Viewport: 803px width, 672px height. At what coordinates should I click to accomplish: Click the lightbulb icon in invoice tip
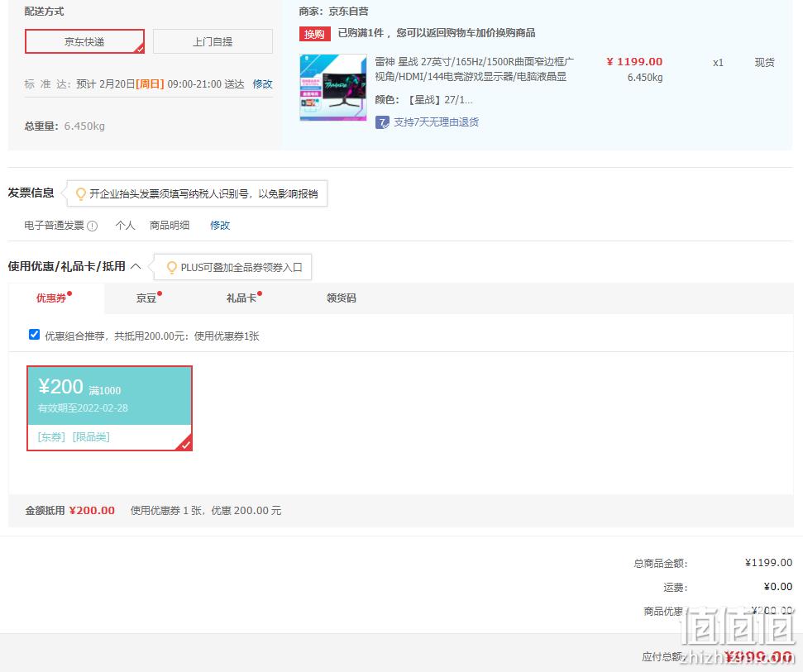pos(80,194)
